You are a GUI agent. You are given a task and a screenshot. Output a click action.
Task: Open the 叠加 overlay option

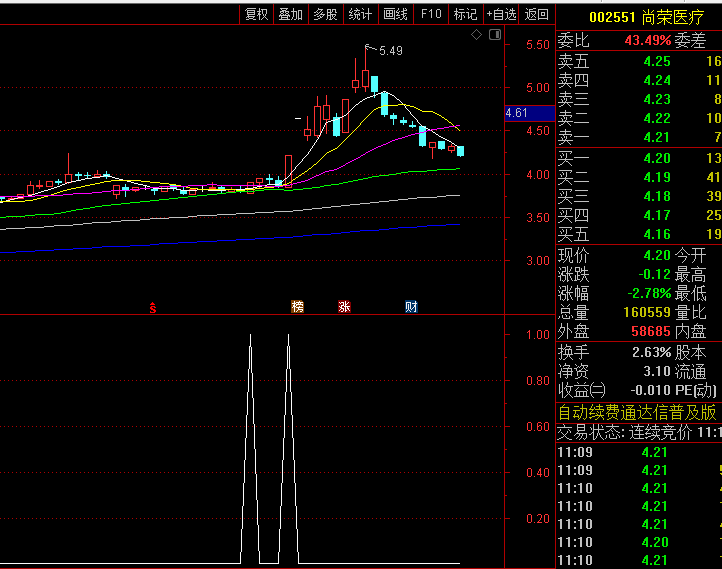click(x=291, y=14)
